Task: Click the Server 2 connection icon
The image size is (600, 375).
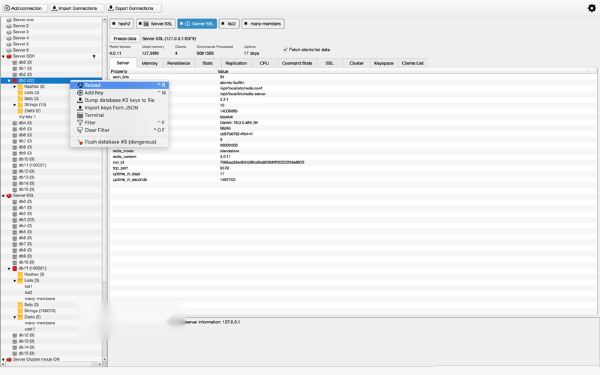Action: point(9,26)
